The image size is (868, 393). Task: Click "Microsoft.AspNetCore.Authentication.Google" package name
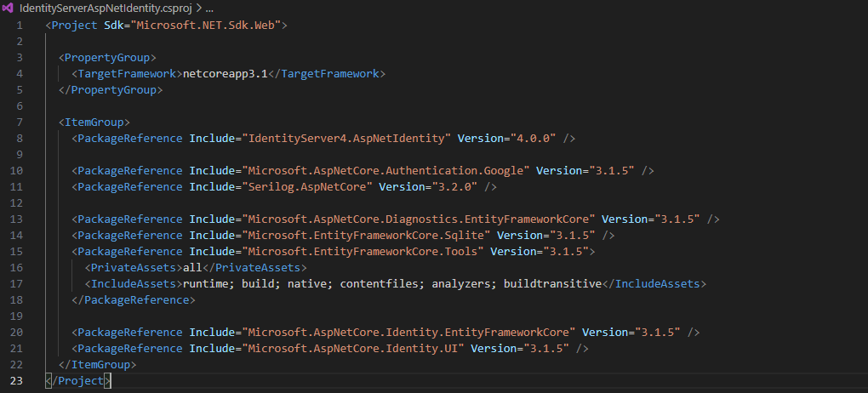(385, 170)
